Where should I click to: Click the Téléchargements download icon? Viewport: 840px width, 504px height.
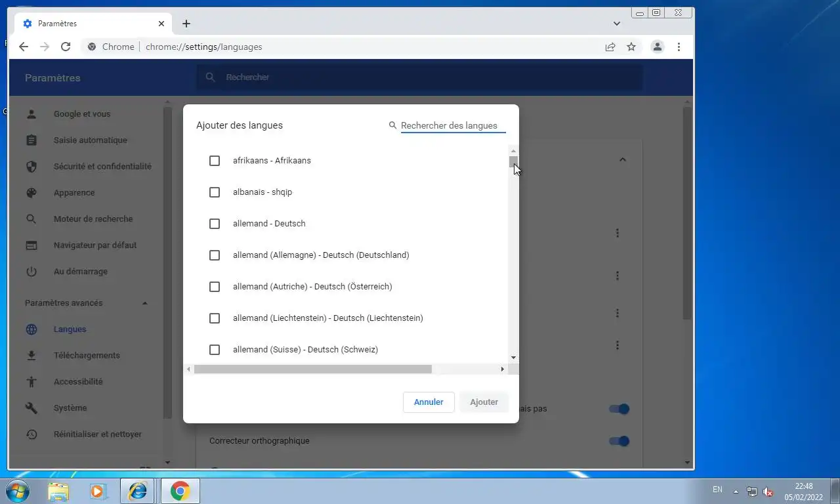pyautogui.click(x=31, y=356)
